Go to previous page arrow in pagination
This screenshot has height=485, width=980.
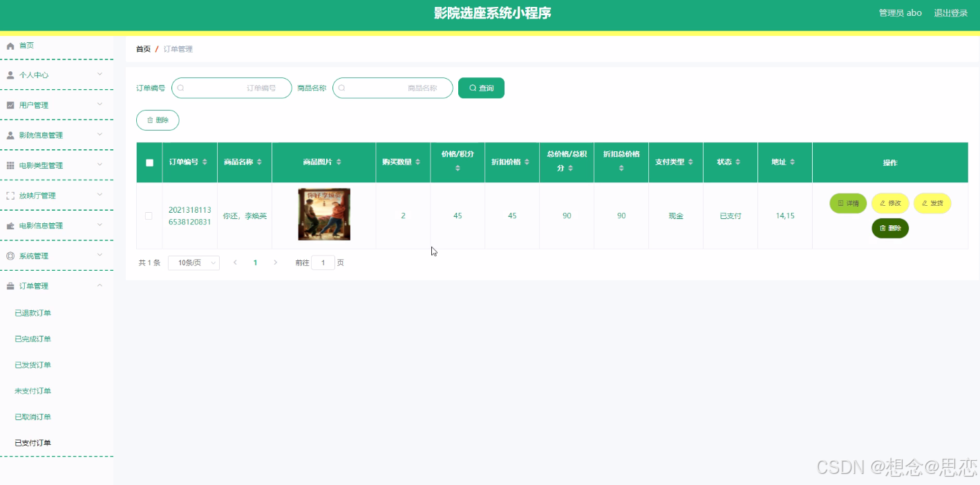pyautogui.click(x=235, y=263)
